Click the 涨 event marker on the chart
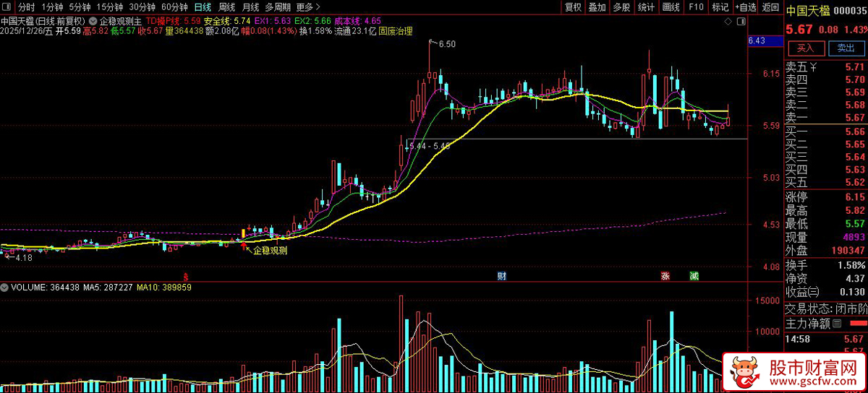 664,277
